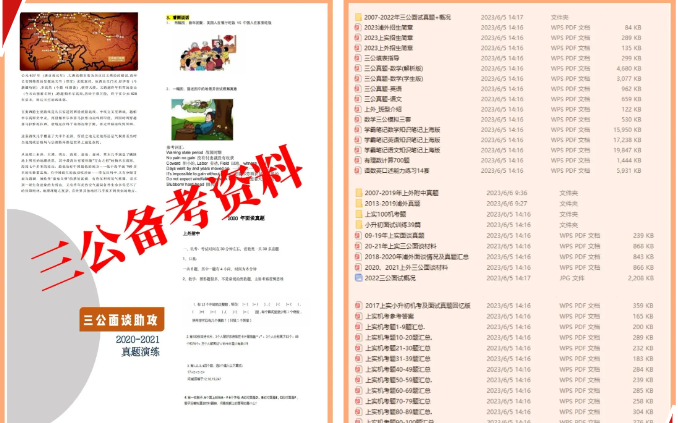Click the 真题演练 text on the cover
The width and height of the screenshot is (678, 423).
(141, 352)
